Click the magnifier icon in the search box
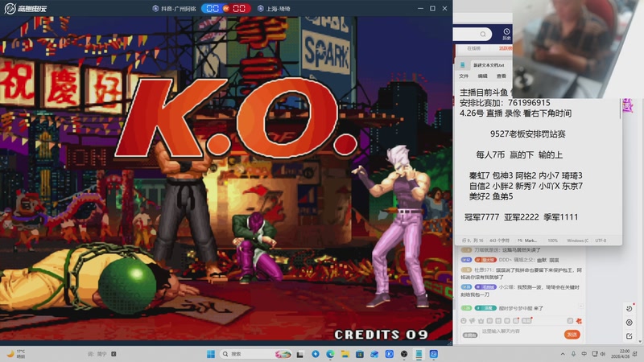The width and height of the screenshot is (644, 362). [483, 34]
